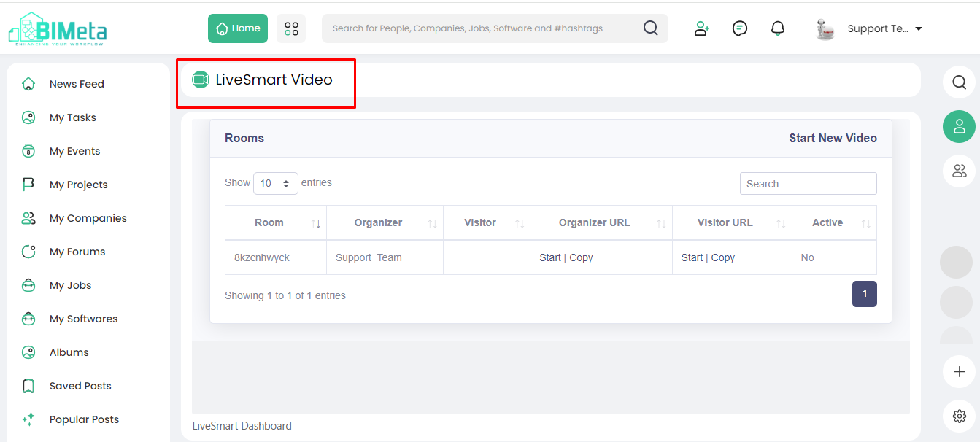The image size is (980, 442).
Task: Click the News Feed home icon
Action: (x=28, y=84)
